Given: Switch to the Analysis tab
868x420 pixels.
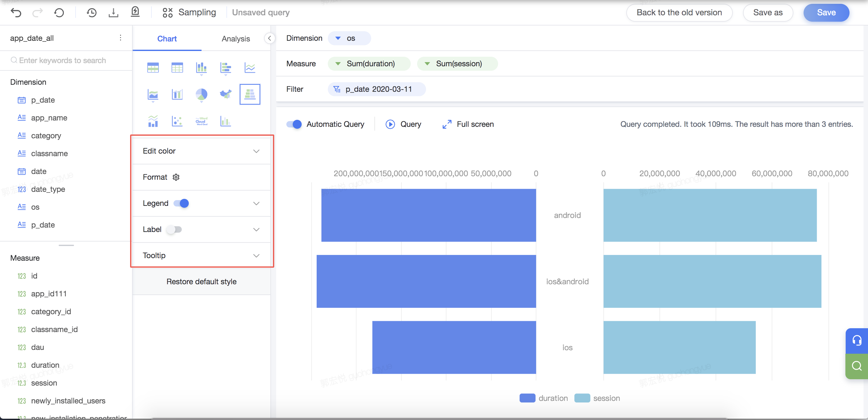Looking at the screenshot, I should pos(236,39).
